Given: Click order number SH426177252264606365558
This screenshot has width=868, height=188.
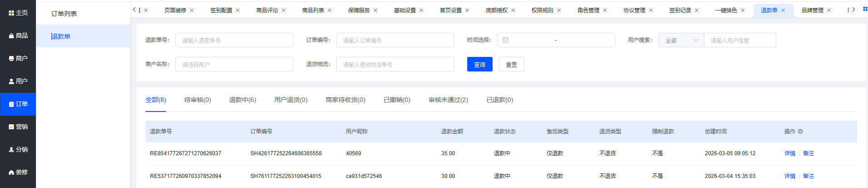Looking at the screenshot, I should point(286,153).
